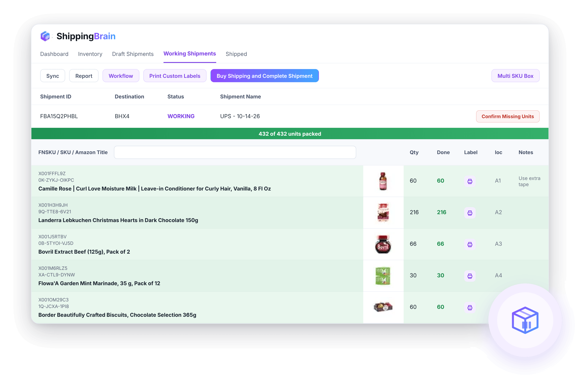The image size is (588, 388).
Task: Click the Sync button
Action: click(52, 76)
